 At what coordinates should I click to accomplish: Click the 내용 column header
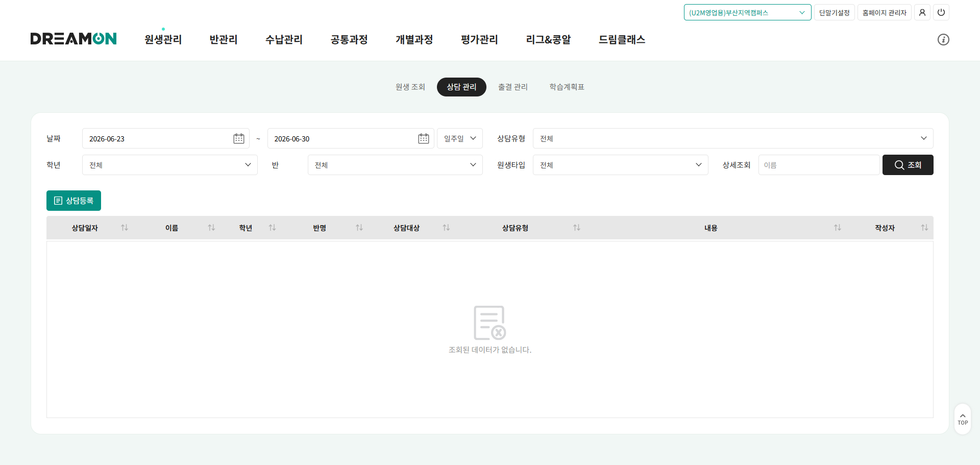tap(710, 228)
